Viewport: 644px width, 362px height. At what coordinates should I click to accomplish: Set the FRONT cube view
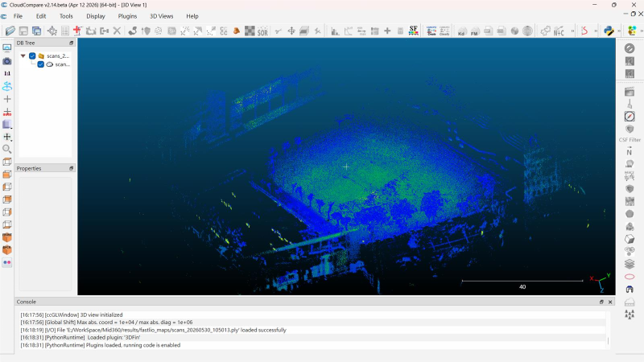tap(7, 237)
